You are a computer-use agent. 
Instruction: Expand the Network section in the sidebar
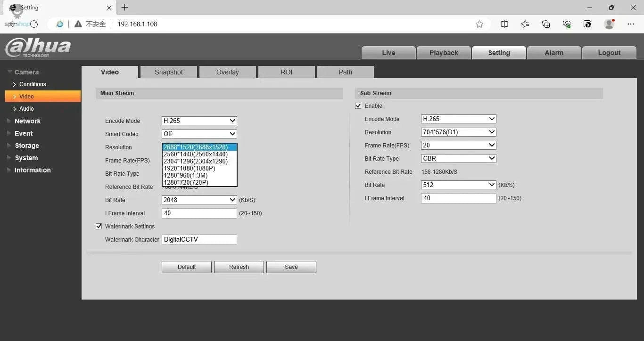click(x=27, y=121)
